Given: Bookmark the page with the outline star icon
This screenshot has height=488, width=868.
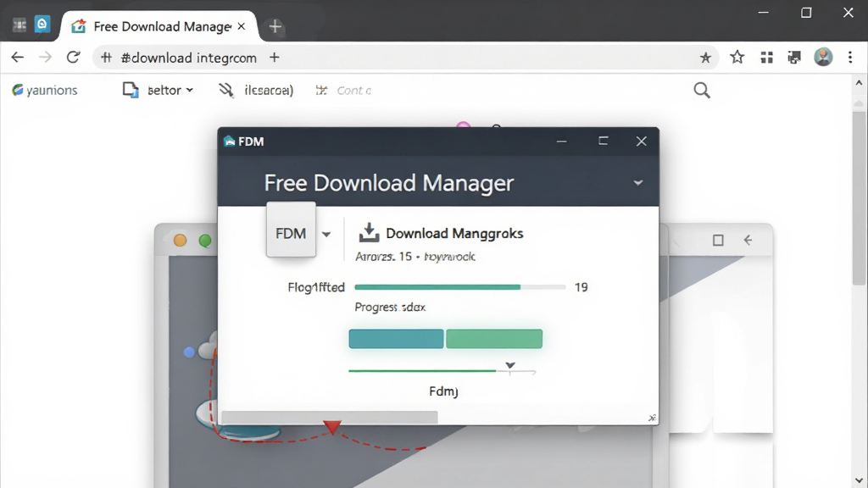Looking at the screenshot, I should (737, 57).
